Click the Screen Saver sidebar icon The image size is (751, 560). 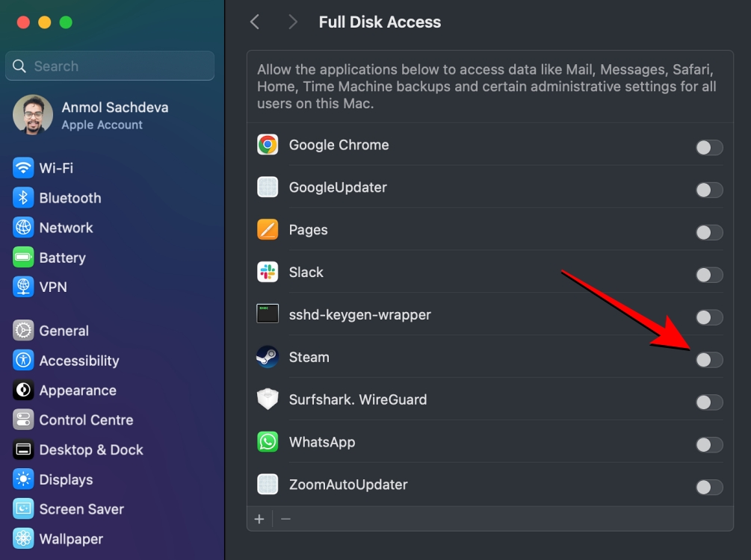tap(23, 509)
